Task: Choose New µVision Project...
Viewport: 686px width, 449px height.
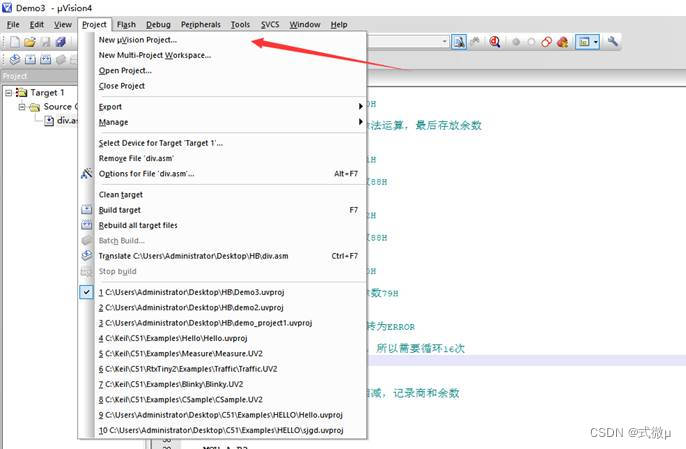Action: (223, 40)
